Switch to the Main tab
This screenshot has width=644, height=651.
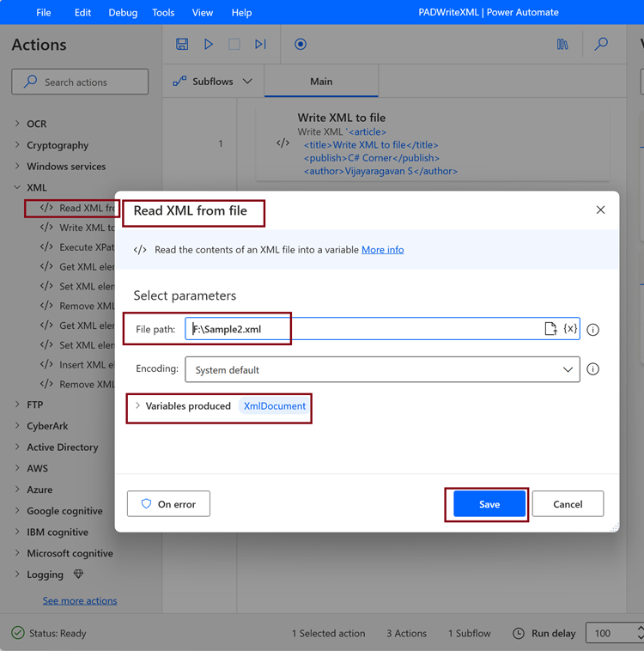click(x=321, y=82)
